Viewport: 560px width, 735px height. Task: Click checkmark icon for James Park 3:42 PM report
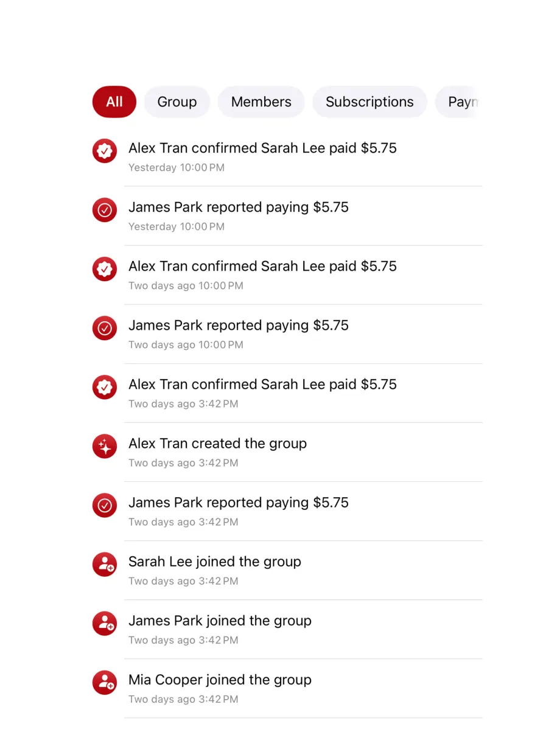(x=105, y=505)
